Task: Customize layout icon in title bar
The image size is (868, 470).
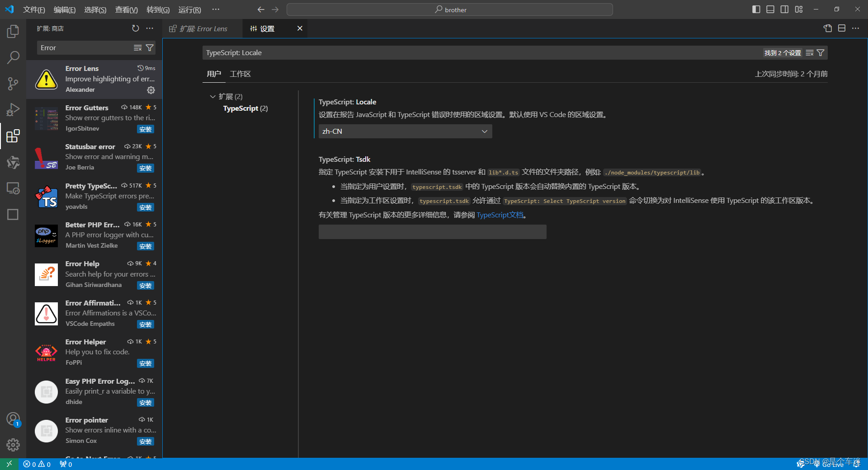Action: tap(799, 9)
